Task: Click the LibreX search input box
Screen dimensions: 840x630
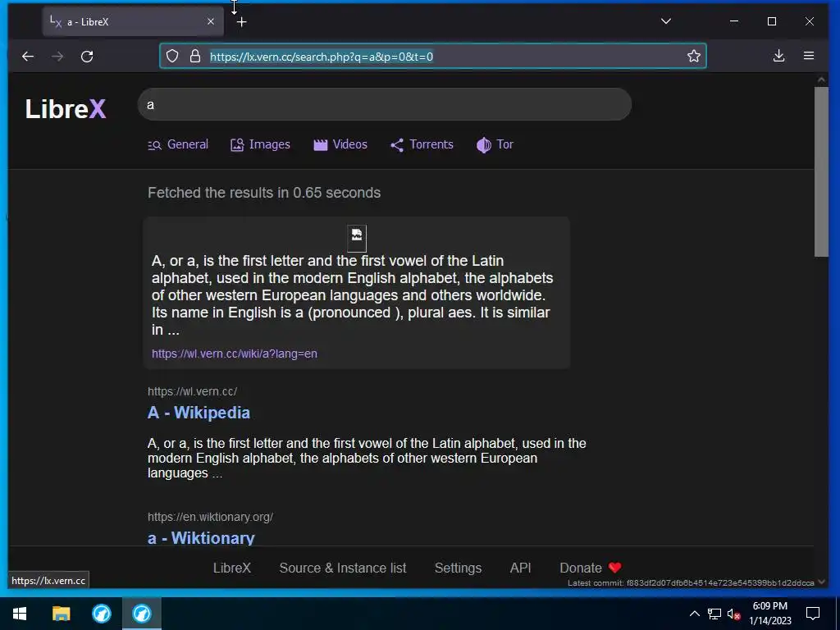Action: pos(385,104)
